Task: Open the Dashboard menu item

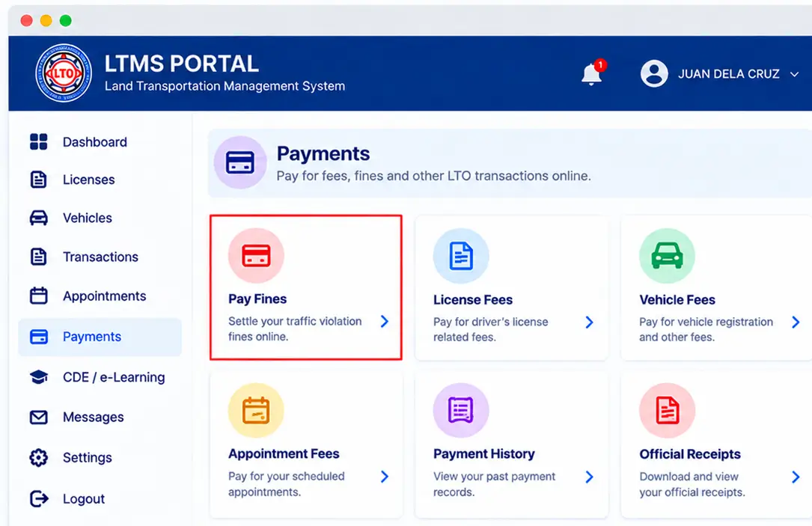Action: 95,142
